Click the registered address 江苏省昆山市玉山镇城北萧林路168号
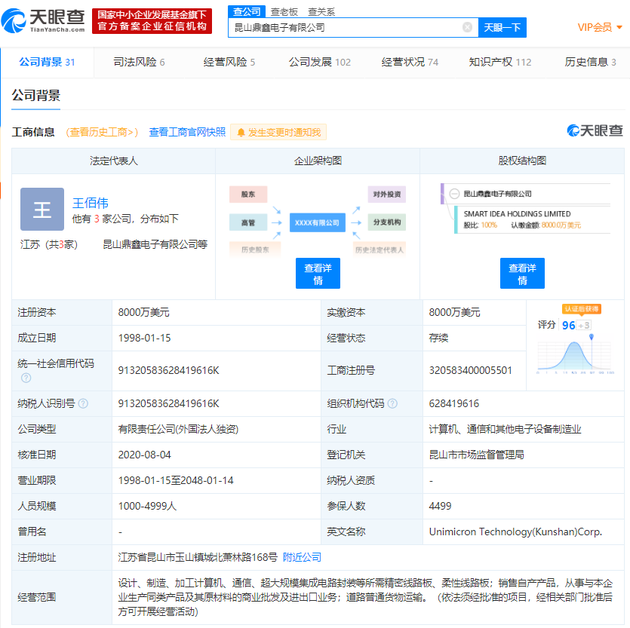The width and height of the screenshot is (630, 628). (x=198, y=557)
